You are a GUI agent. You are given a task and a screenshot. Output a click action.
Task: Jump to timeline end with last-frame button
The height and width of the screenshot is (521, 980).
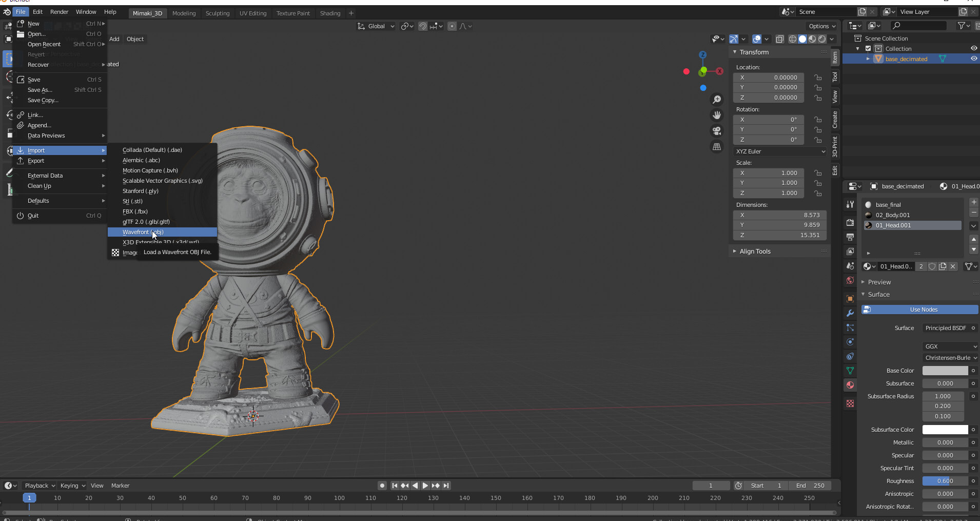click(446, 486)
